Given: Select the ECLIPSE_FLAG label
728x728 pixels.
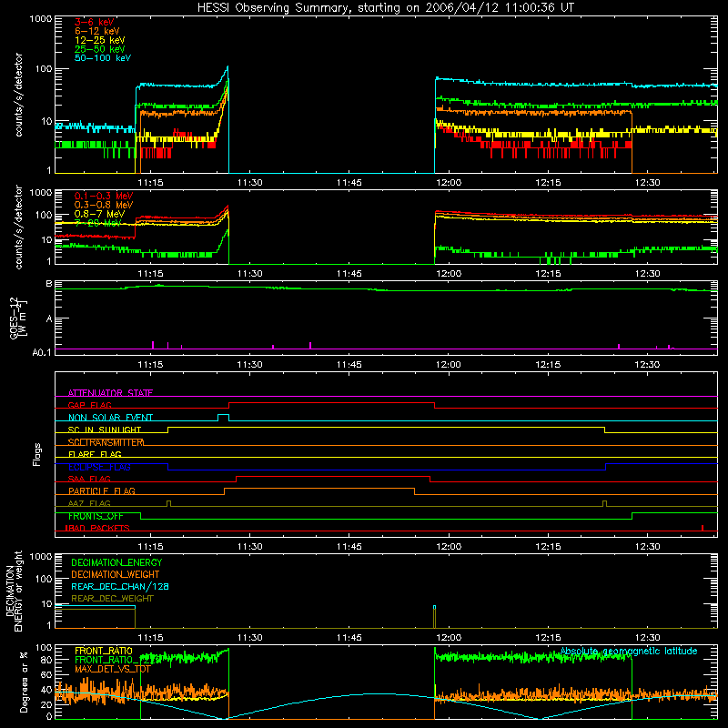Looking at the screenshot, I should pyautogui.click(x=99, y=467).
